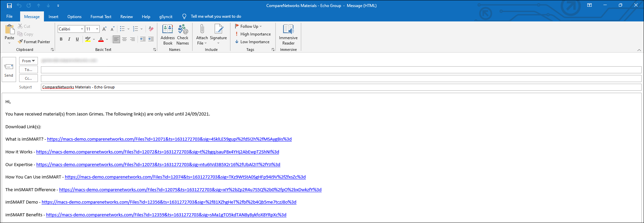Open the Our Expertise download link
This screenshot has width=644, height=223.
pos(158,165)
